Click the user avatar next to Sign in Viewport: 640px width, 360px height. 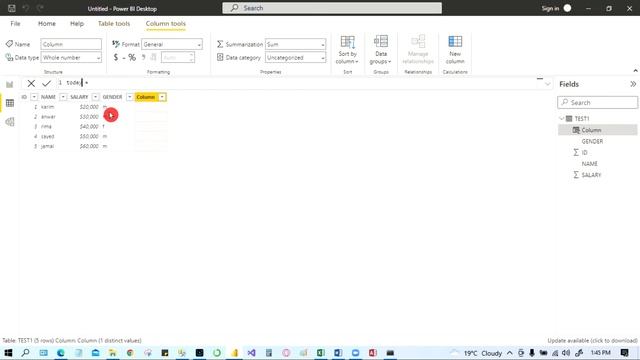567,8
